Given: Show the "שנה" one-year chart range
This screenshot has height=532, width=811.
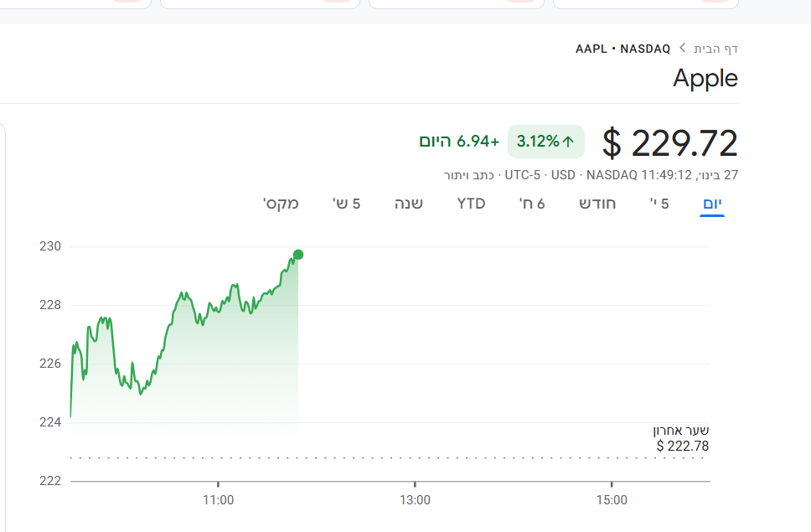Looking at the screenshot, I should pyautogui.click(x=409, y=204).
